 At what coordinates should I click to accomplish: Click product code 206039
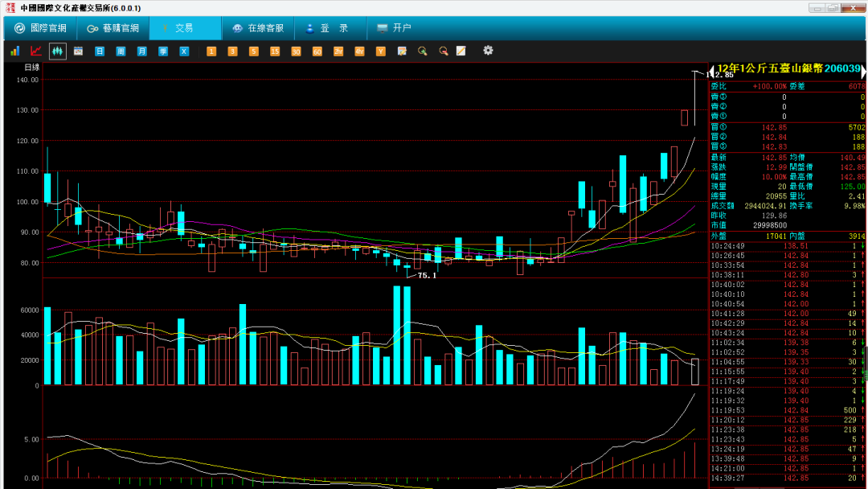pyautogui.click(x=842, y=68)
